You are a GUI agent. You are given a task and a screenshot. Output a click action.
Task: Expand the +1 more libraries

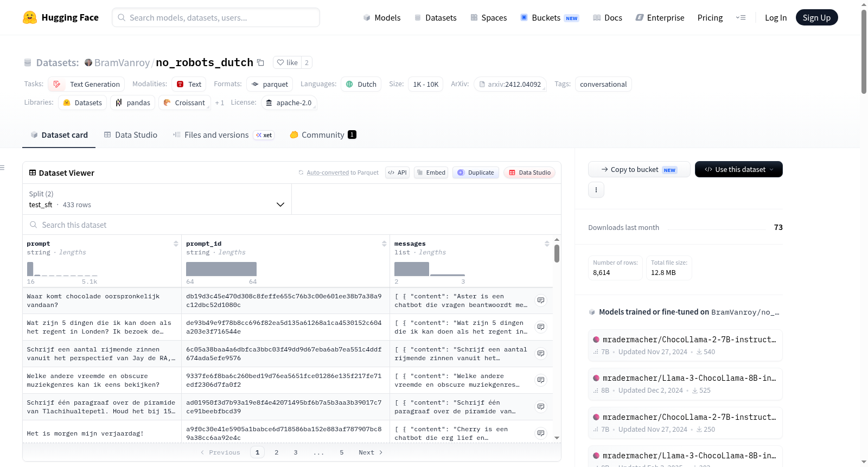click(219, 103)
